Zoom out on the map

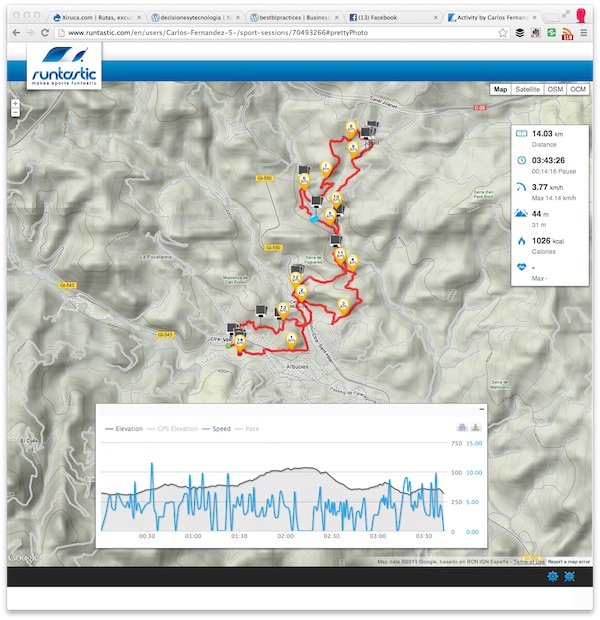click(x=14, y=113)
